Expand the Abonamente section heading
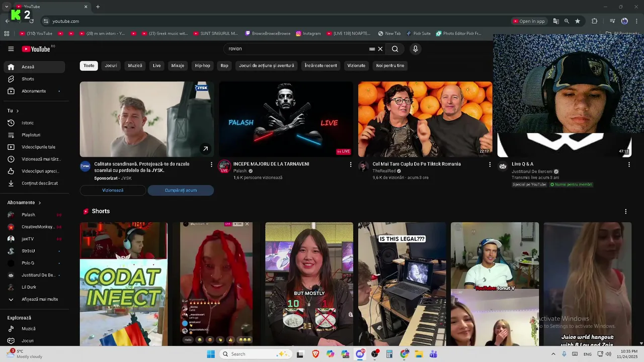Image resolution: width=644 pixels, height=362 pixels. click(x=24, y=203)
